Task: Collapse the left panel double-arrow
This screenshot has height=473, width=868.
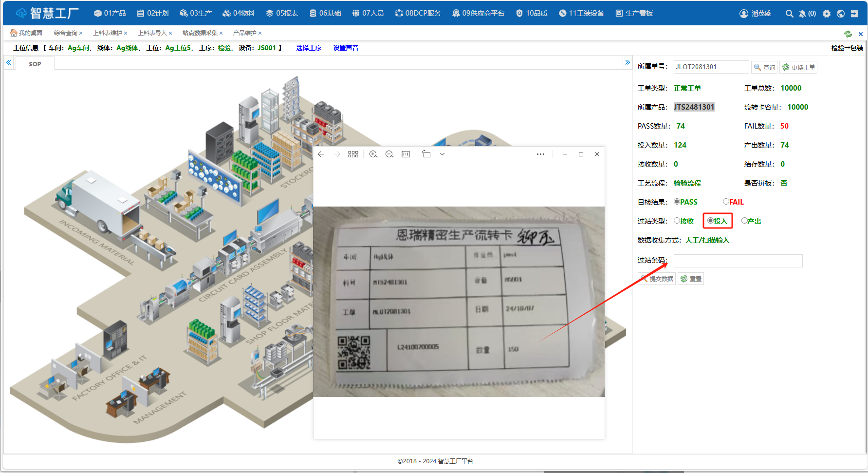Action: pos(9,62)
